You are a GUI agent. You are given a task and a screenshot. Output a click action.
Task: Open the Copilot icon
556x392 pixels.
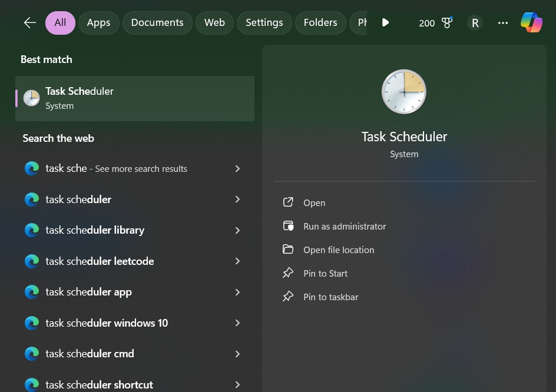point(531,23)
